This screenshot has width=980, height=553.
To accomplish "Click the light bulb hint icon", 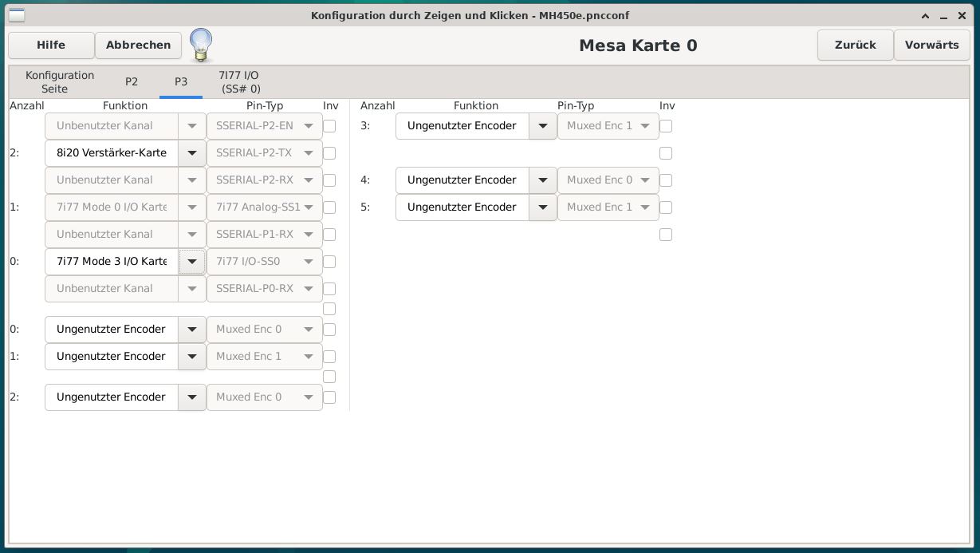I will coord(201,45).
